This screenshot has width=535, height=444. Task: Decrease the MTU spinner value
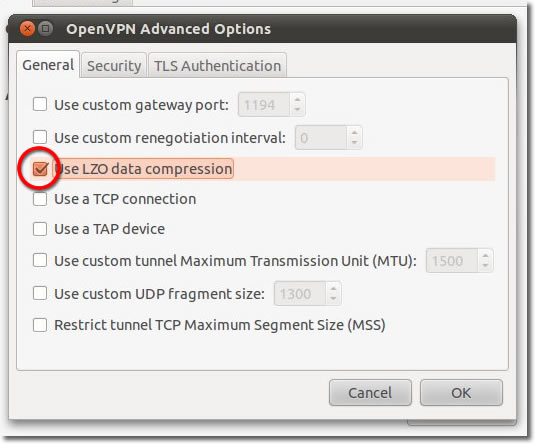(486, 266)
